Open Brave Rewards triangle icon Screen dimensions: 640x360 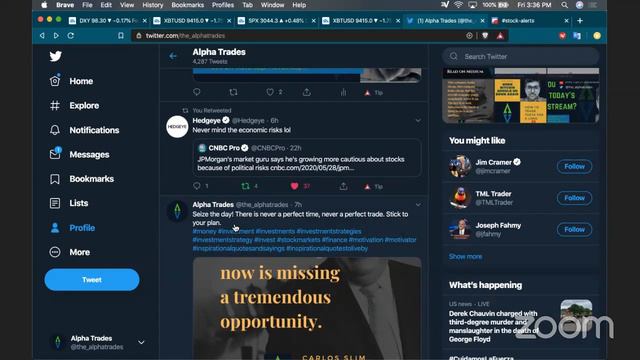[x=500, y=36]
